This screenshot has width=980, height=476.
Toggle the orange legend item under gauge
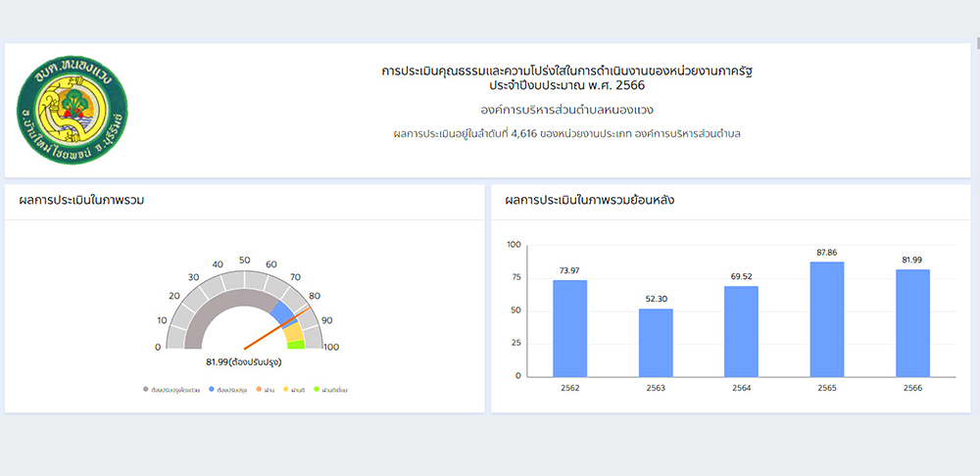pyautogui.click(x=266, y=390)
